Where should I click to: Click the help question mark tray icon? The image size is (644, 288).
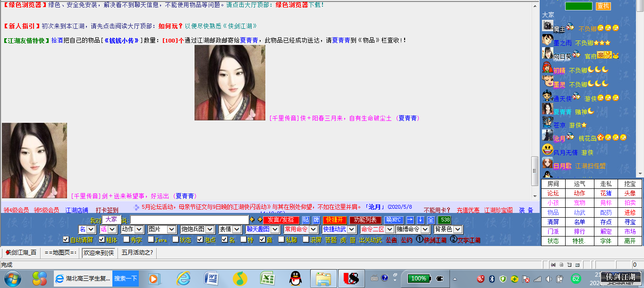(x=384, y=278)
